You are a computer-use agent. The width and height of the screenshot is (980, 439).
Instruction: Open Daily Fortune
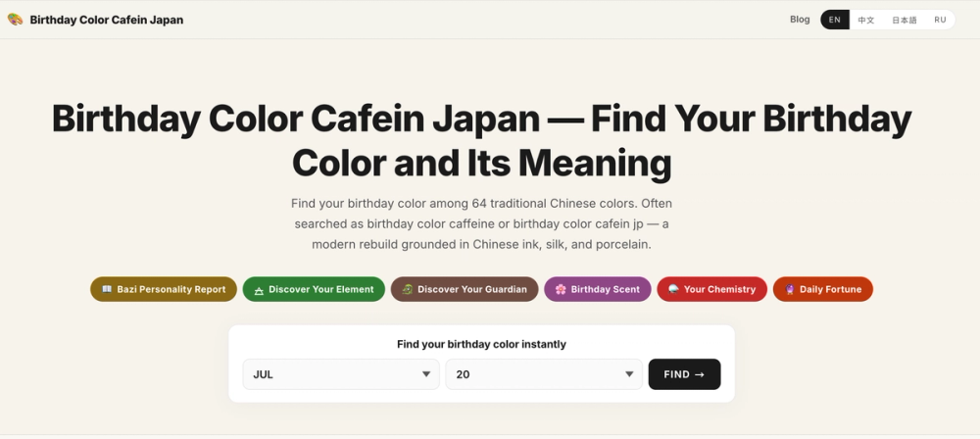(823, 289)
